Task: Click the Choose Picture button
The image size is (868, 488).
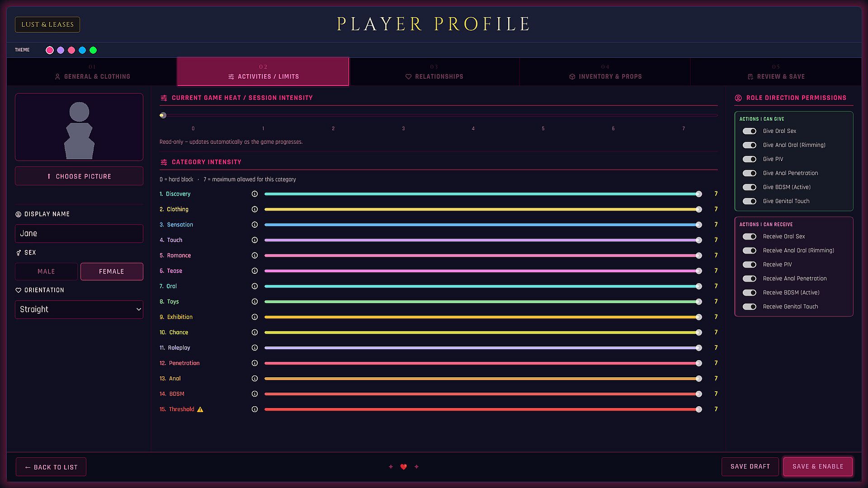Action: click(x=79, y=176)
